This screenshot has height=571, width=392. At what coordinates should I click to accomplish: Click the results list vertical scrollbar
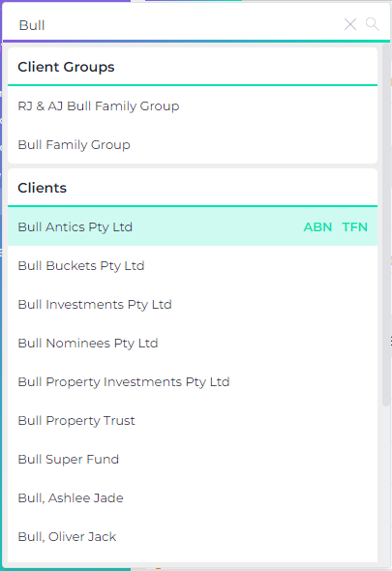tap(386, 225)
